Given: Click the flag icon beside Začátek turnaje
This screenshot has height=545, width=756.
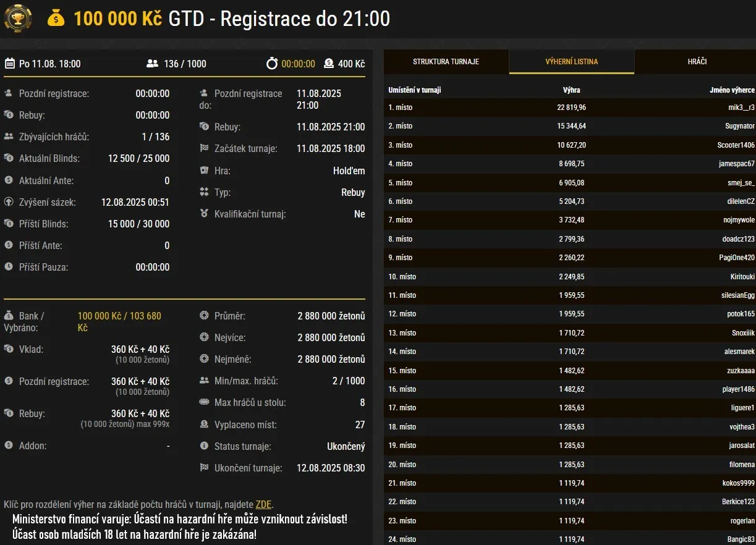Looking at the screenshot, I should (x=204, y=149).
